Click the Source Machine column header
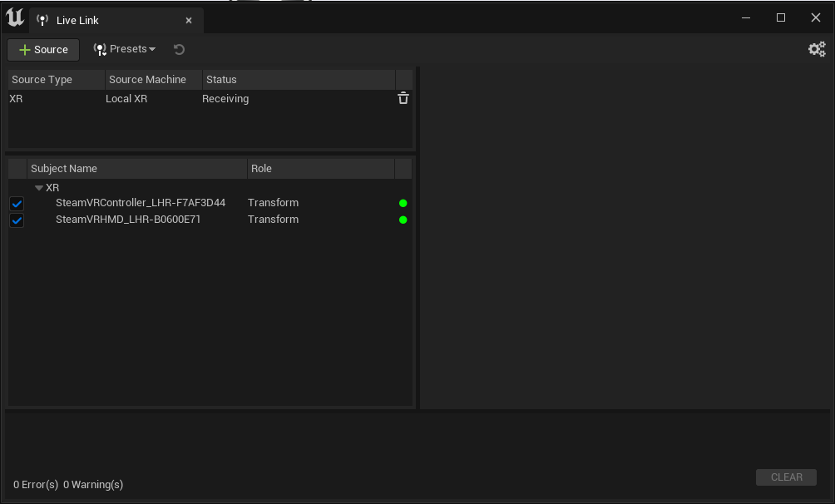The width and height of the screenshot is (835, 504). 147,80
